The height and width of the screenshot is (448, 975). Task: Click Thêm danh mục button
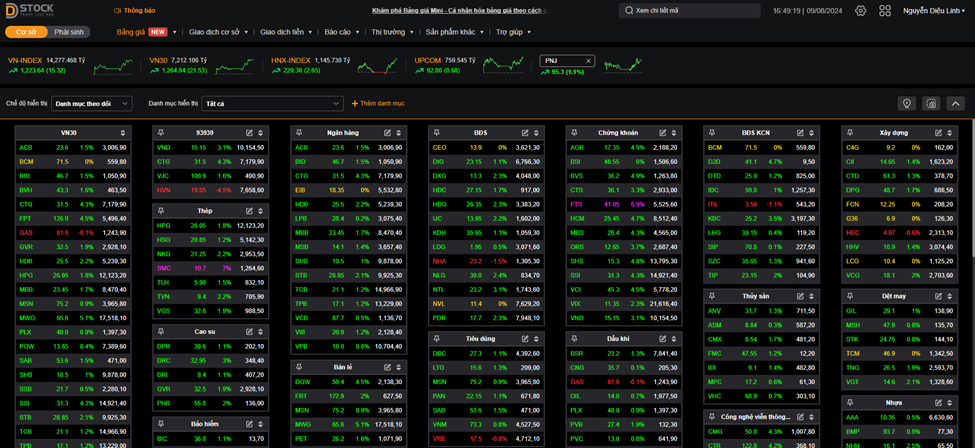pos(378,103)
